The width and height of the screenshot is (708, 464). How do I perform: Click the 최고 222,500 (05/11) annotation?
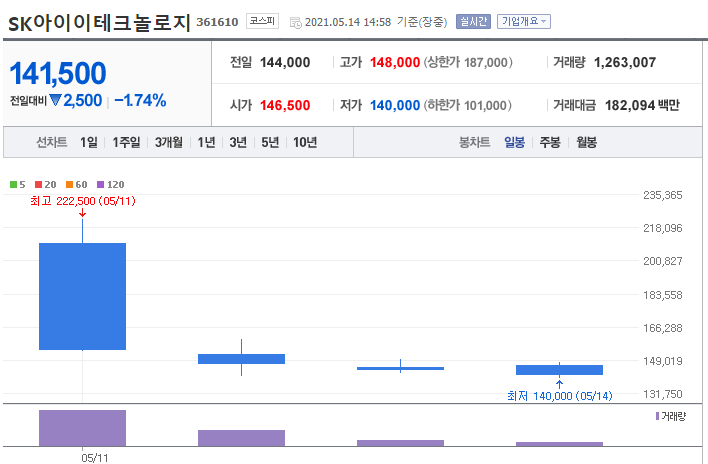(x=83, y=201)
